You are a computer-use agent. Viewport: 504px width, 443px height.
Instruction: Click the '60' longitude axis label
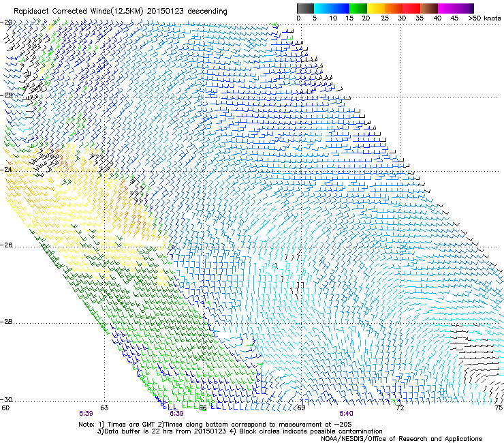[5, 408]
